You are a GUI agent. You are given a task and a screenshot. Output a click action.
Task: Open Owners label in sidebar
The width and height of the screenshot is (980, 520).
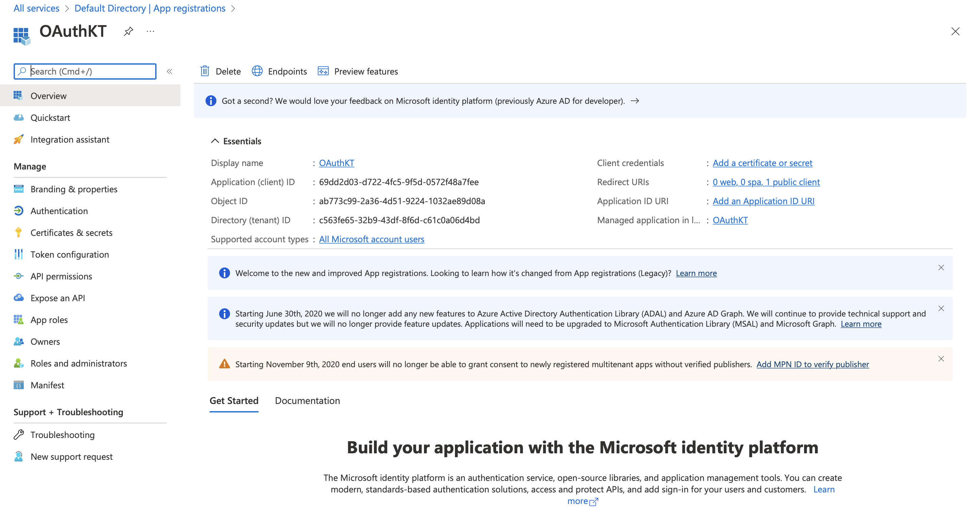click(x=45, y=342)
